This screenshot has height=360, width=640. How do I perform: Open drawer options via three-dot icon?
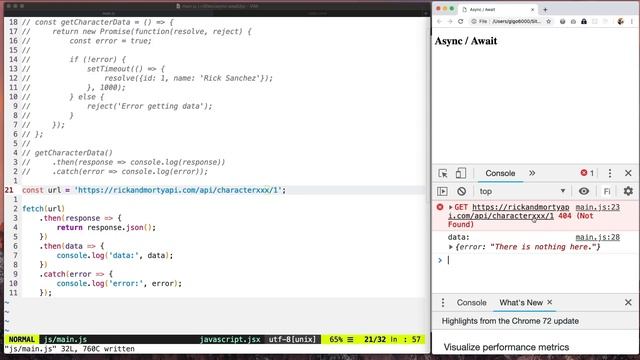point(443,302)
